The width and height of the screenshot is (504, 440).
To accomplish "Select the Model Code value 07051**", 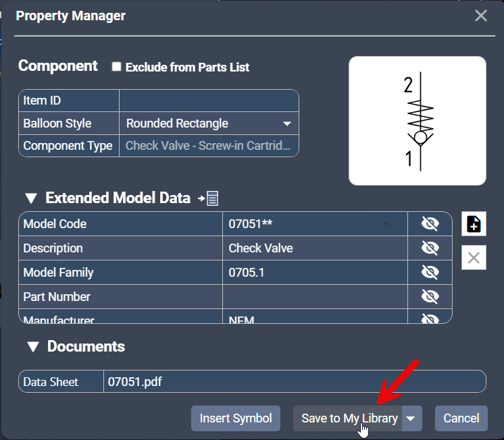I will click(315, 223).
